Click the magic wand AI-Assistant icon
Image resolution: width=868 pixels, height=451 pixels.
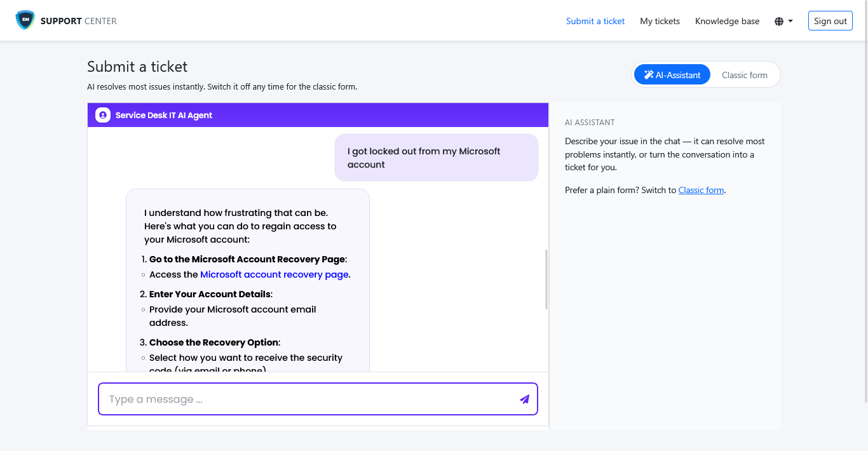click(649, 75)
